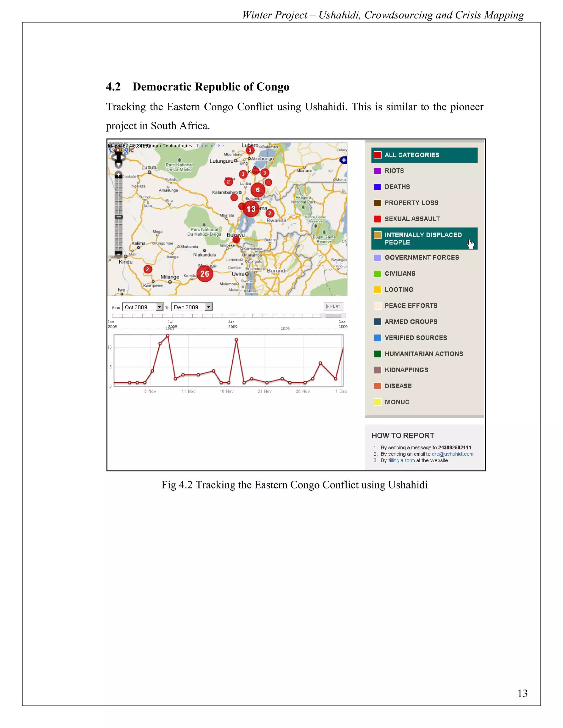The height and width of the screenshot is (728, 563).
Task: Open the drc@ushahidi.com email link
Action: pyautogui.click(x=452, y=454)
